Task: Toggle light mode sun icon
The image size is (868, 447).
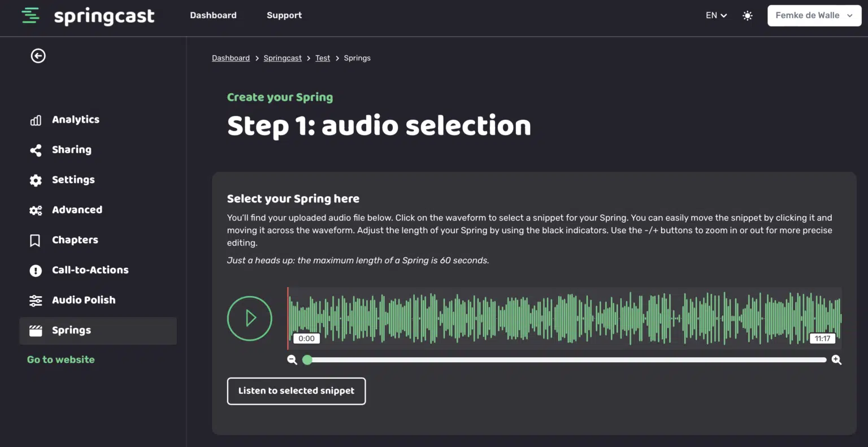Action: [748, 16]
